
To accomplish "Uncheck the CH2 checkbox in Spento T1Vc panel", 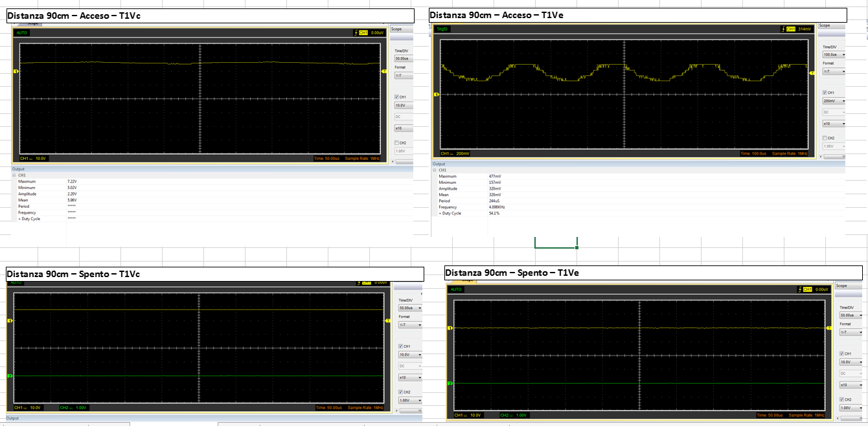I will pos(400,392).
